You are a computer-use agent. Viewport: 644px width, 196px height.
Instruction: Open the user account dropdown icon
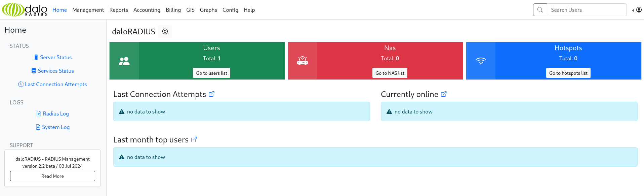coord(637,10)
